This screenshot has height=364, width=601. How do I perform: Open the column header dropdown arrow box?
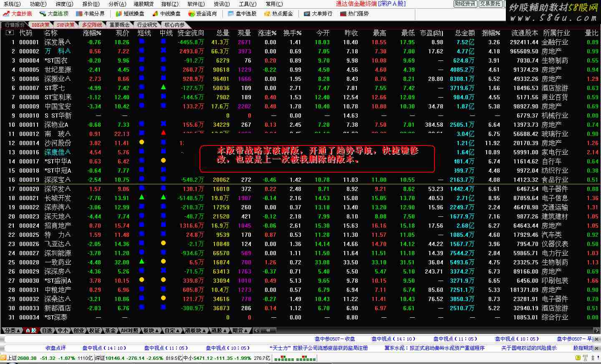click(10, 33)
